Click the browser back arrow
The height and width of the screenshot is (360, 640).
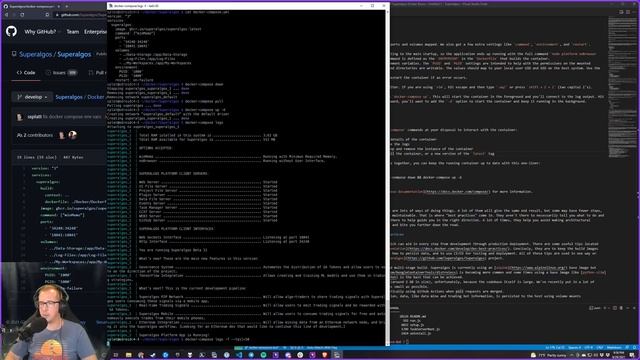coord(6,15)
